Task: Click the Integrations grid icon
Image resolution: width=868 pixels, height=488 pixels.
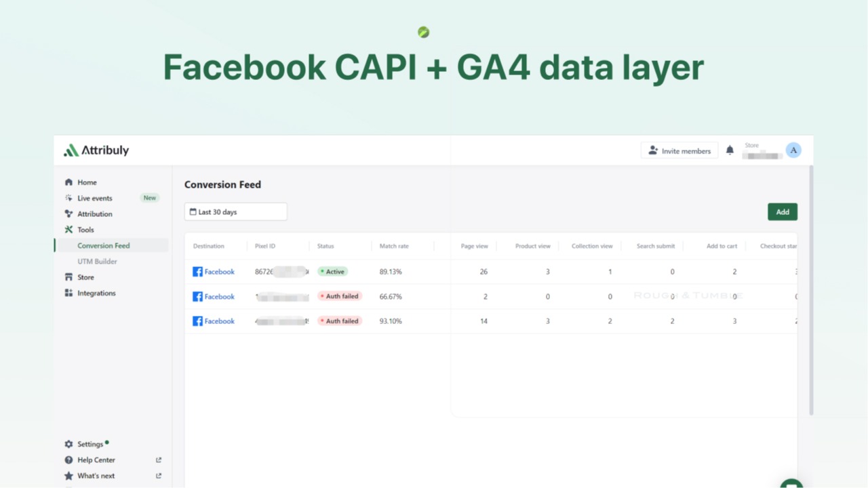Action: 68,293
